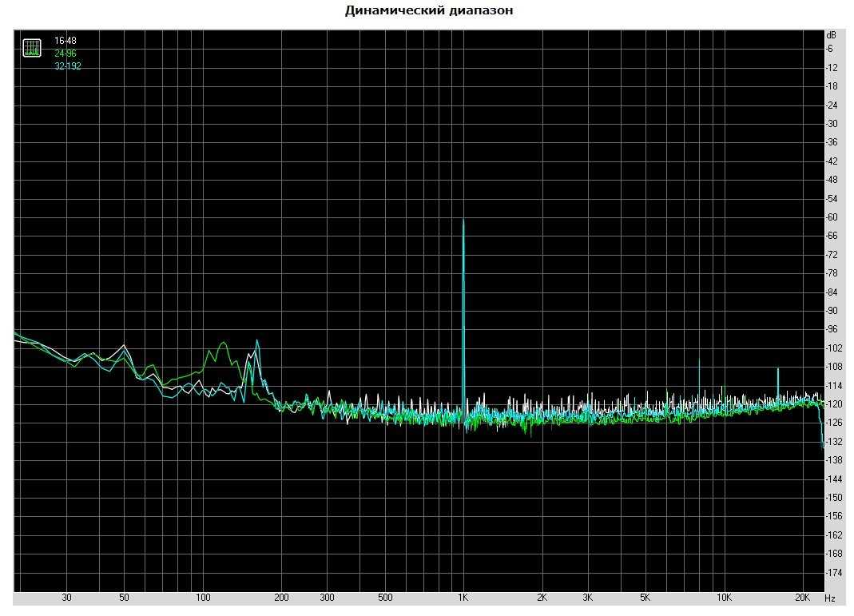This screenshot has width=854, height=616.
Task: Click the 50 frequency axis label
Action: coord(124,598)
